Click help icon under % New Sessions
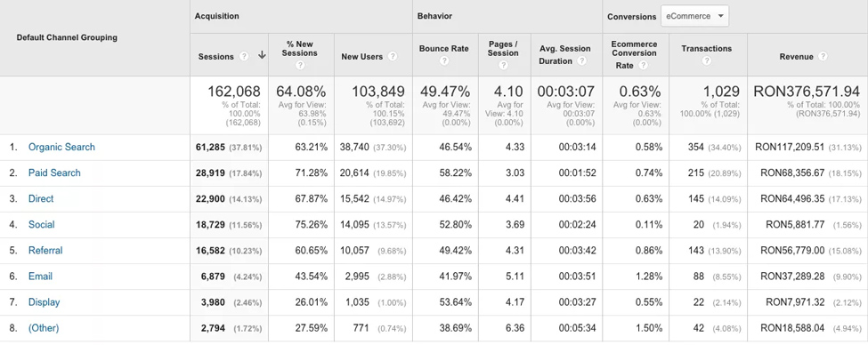This screenshot has height=345, width=868. 301,65
